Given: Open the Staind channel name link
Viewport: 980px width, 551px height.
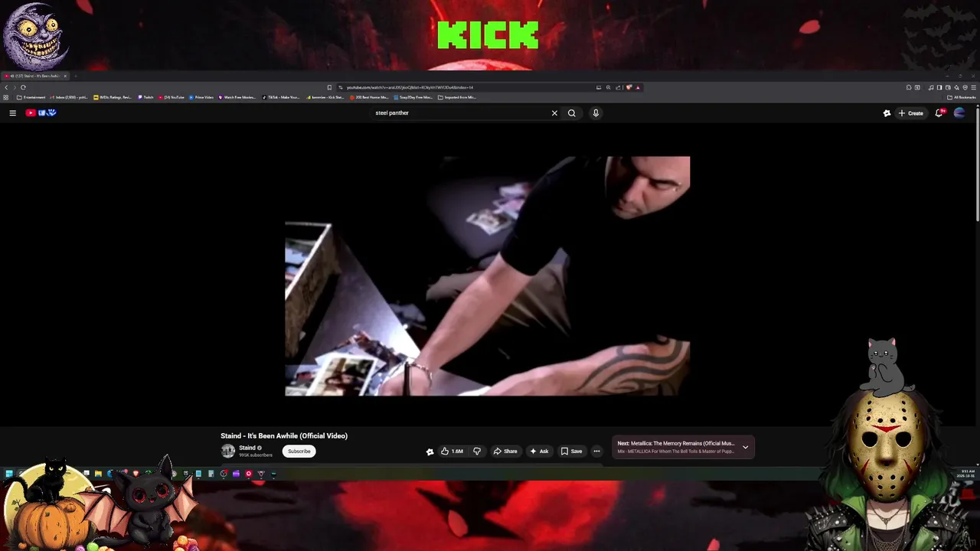Looking at the screenshot, I should [x=247, y=448].
